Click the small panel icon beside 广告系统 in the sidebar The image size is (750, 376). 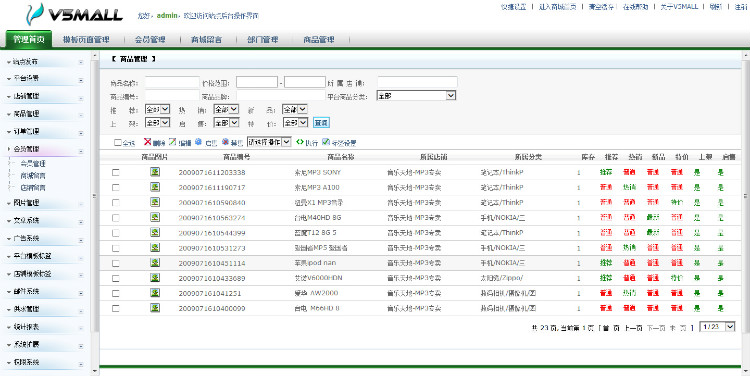[80, 240]
